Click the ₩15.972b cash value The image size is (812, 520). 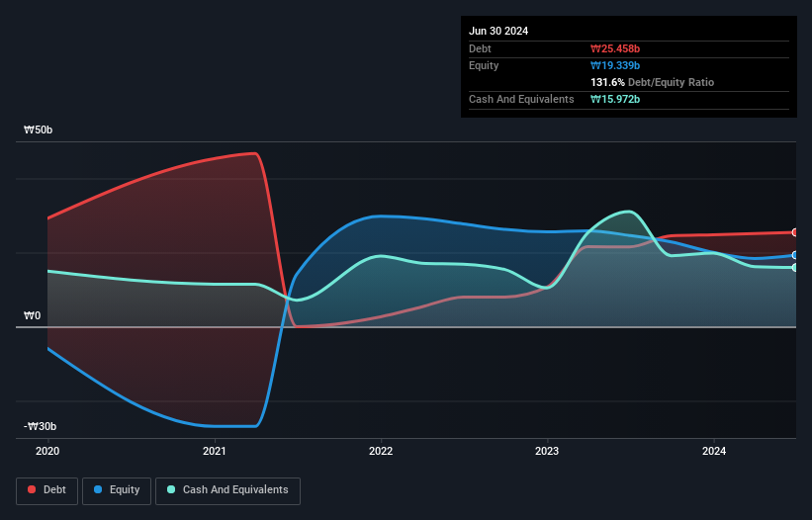point(615,99)
